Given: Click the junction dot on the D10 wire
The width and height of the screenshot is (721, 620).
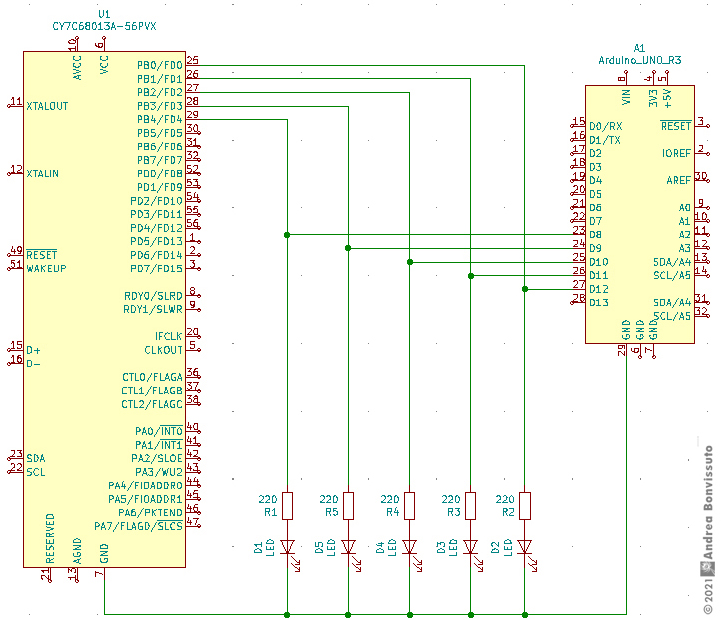Looking at the screenshot, I should click(410, 262).
